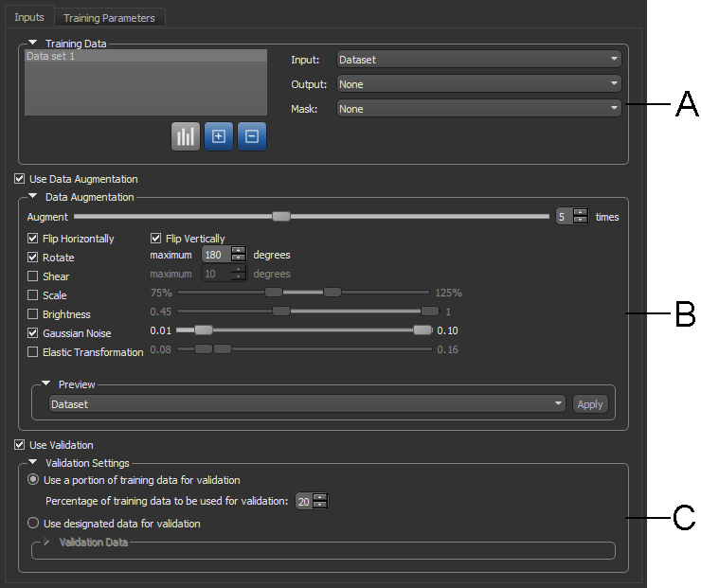701x588 pixels.
Task: Collapse the Preview section triangle
Action: [x=46, y=384]
